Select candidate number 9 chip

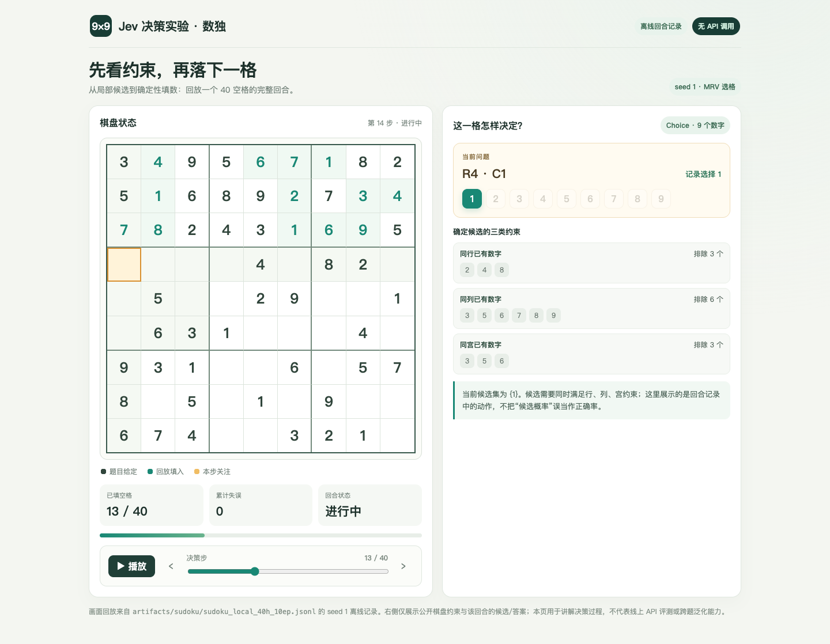661,199
